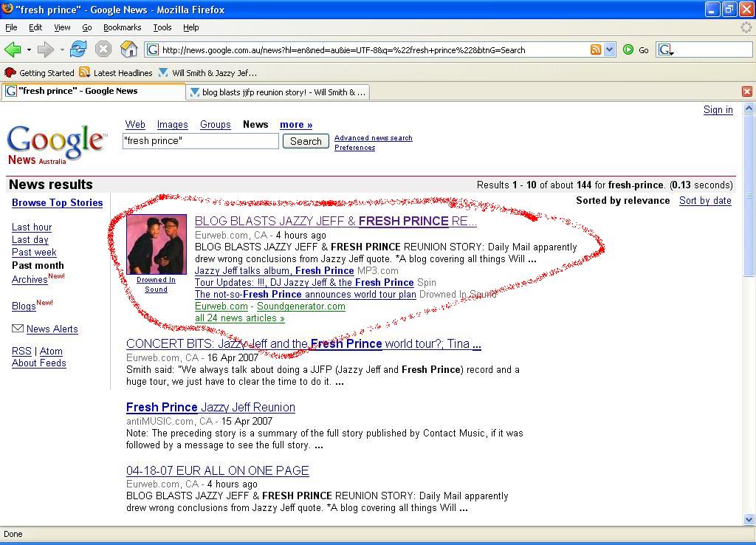Open Latest Headlines live bookmark

pyautogui.click(x=116, y=73)
